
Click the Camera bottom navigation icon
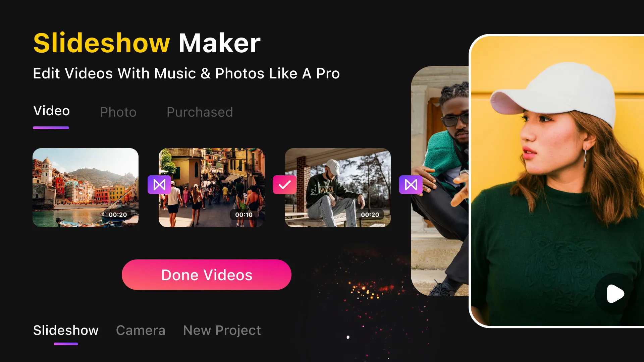[x=140, y=330]
